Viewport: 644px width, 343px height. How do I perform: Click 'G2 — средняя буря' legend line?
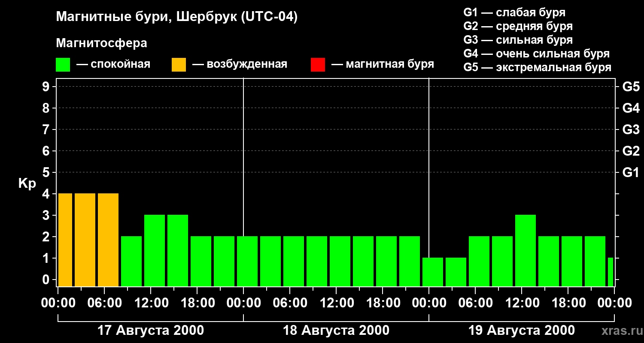click(x=518, y=26)
